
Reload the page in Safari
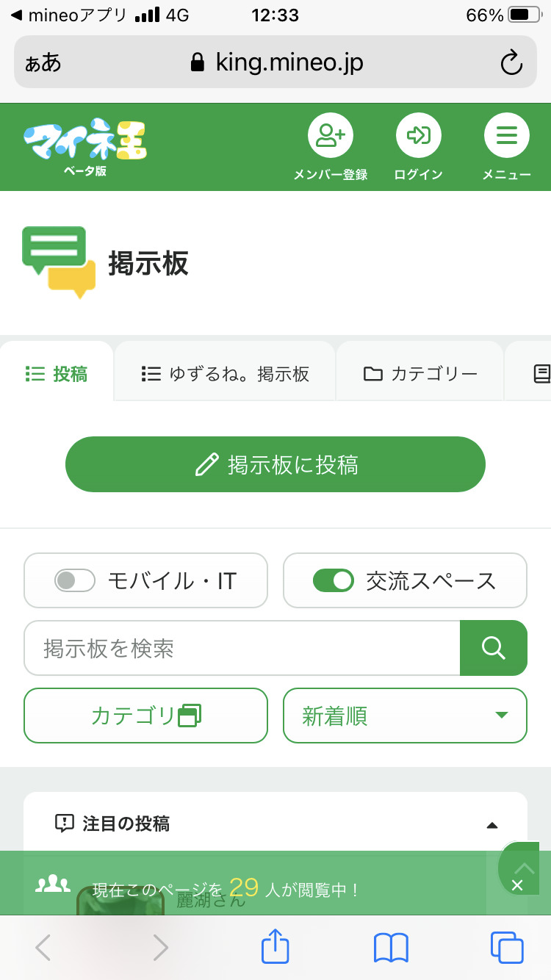(511, 63)
